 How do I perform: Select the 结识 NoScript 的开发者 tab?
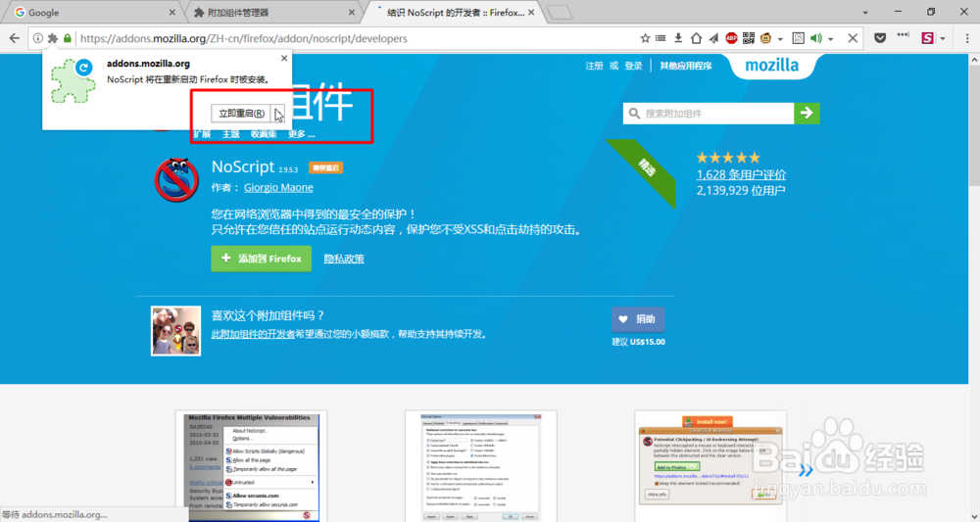tap(455, 12)
